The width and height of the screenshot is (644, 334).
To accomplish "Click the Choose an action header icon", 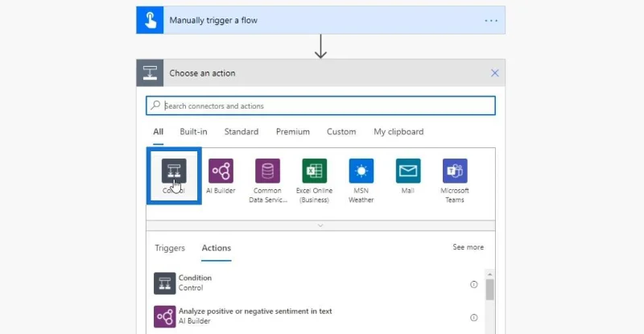I will click(150, 73).
